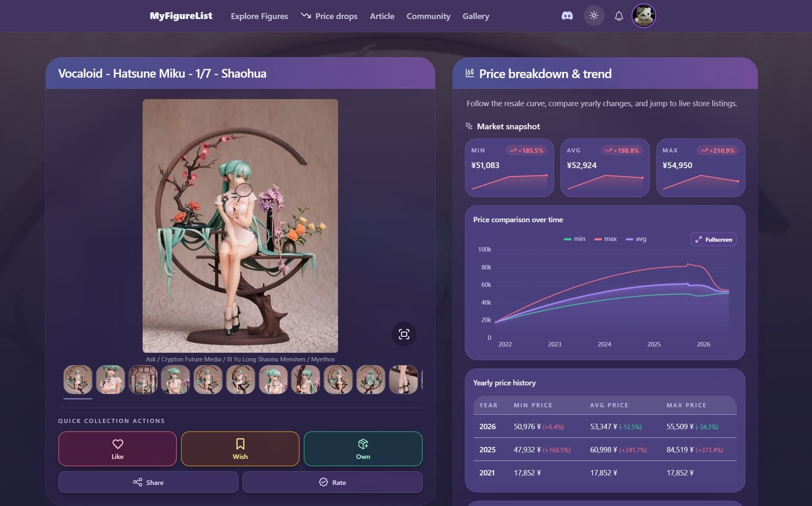
Task: Select the second figure thumbnail
Action: (110, 379)
